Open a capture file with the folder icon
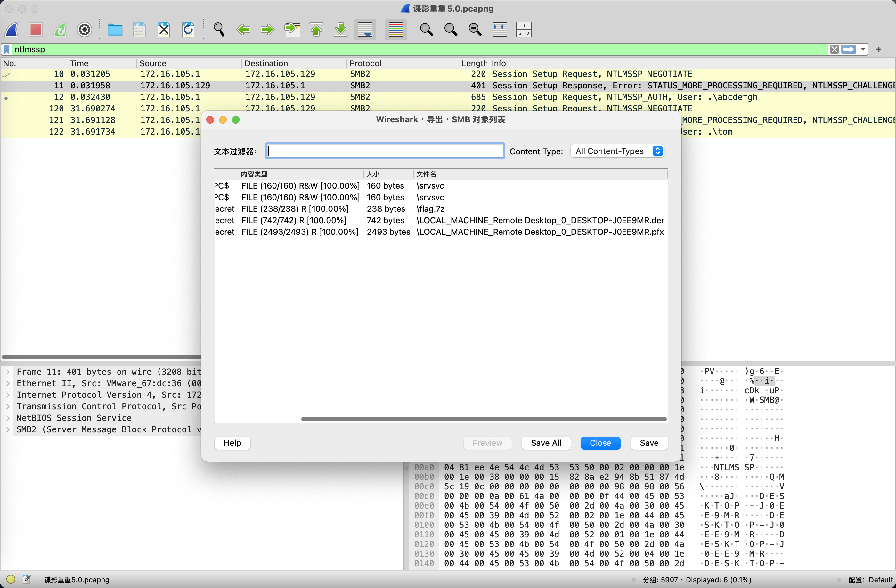 click(x=115, y=29)
